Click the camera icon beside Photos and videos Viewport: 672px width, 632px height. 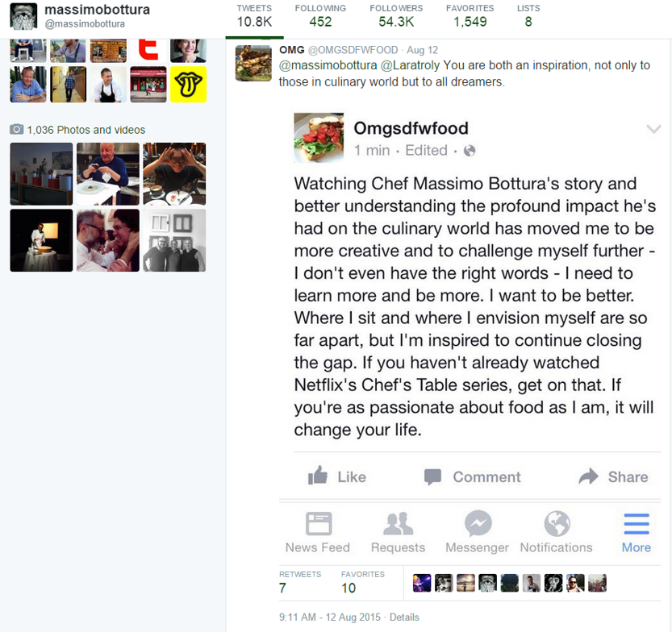pos(17,129)
